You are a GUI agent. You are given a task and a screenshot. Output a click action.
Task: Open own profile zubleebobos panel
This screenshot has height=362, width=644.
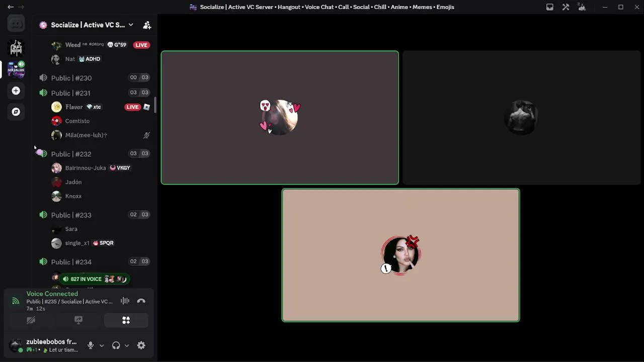click(44, 345)
